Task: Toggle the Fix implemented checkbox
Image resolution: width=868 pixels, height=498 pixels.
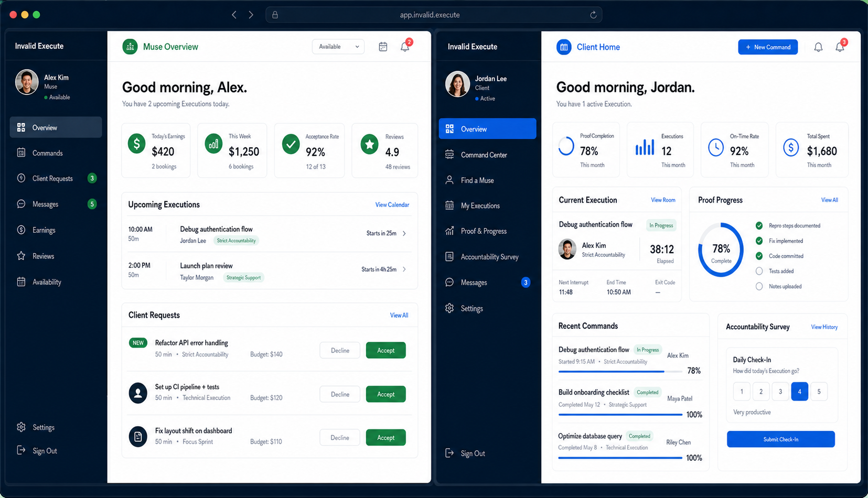Action: tap(759, 241)
